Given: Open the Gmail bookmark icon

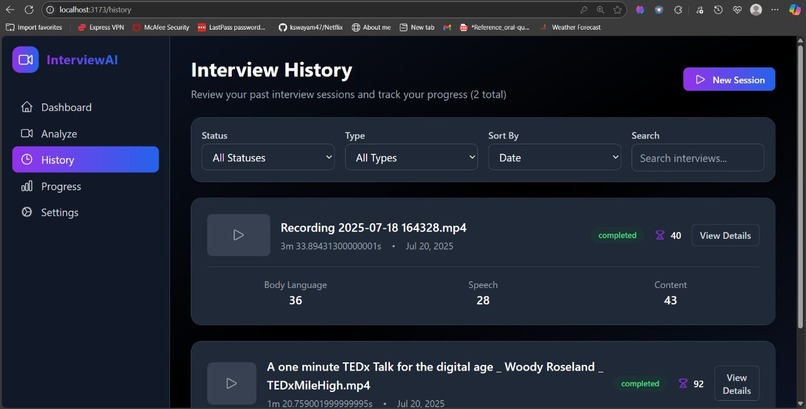Looking at the screenshot, I should [x=447, y=27].
